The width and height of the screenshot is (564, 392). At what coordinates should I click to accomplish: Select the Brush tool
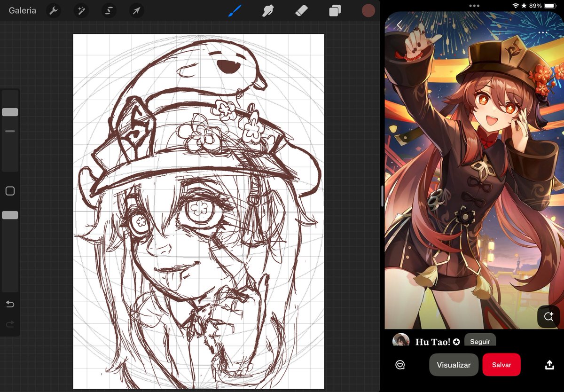[x=235, y=10]
